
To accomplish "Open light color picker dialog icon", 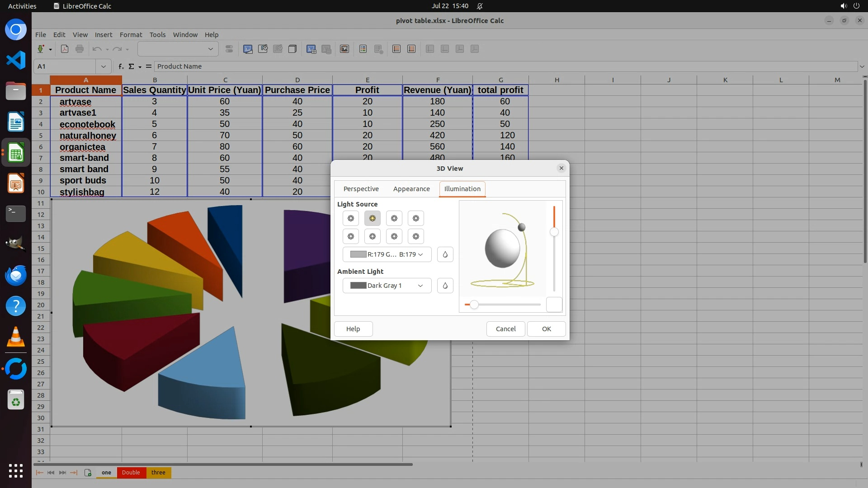I will click(x=445, y=254).
